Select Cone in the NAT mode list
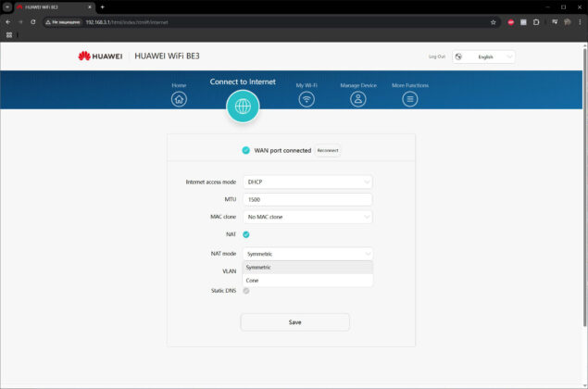This screenshot has width=588, height=389. click(x=307, y=281)
